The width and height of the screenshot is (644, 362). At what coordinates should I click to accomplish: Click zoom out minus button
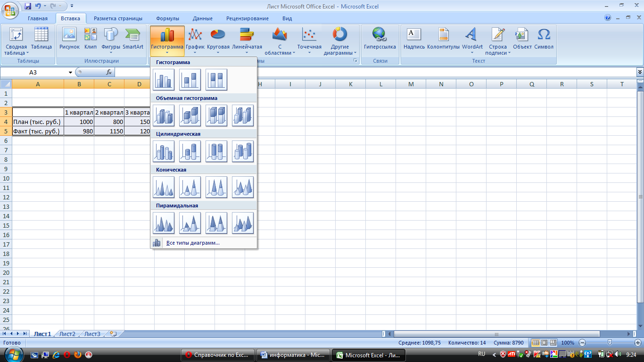click(x=582, y=343)
